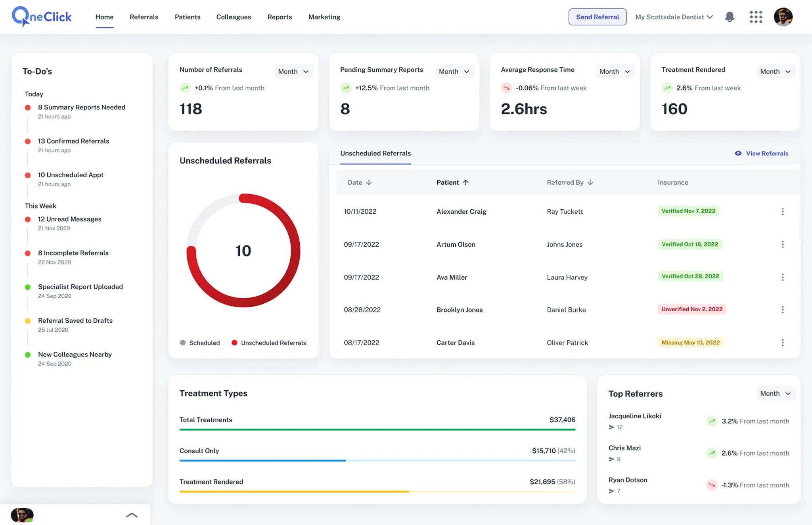Open the Marketing menu item
Viewport: 812px width, 525px height.
pos(324,17)
